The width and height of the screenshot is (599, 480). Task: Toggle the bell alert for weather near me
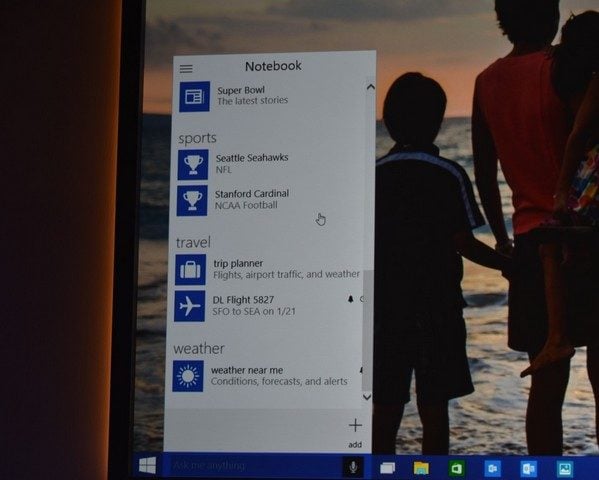pyautogui.click(x=361, y=370)
